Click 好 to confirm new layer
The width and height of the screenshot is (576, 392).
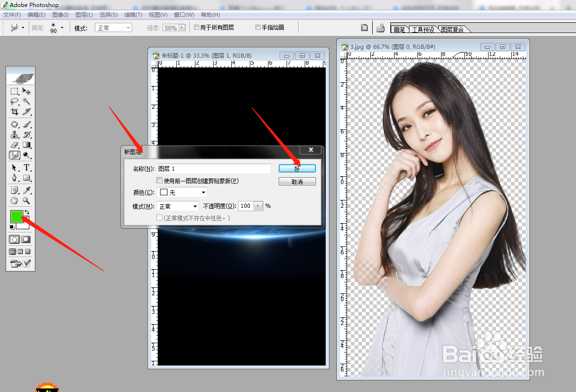(297, 168)
